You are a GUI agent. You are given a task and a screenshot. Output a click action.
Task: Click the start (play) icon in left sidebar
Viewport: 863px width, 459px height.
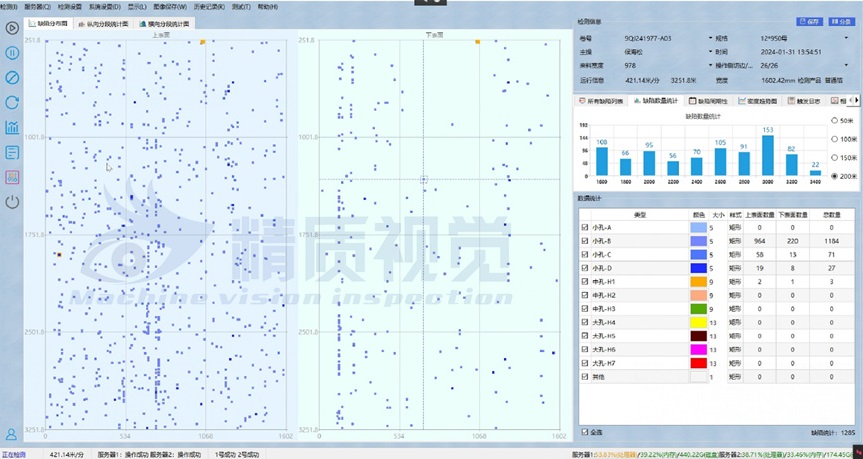[12, 28]
